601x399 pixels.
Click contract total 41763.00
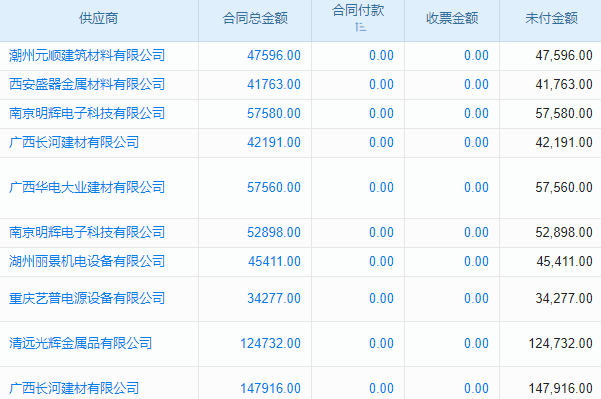(274, 84)
